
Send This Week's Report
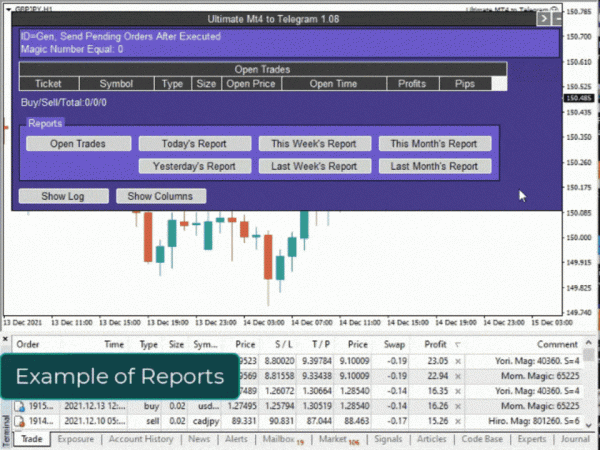(315, 144)
